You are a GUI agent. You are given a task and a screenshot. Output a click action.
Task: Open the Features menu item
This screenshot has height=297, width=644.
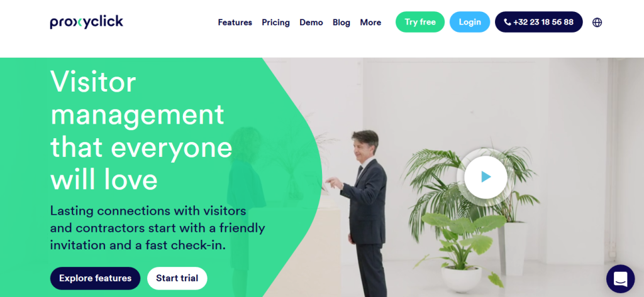[235, 22]
